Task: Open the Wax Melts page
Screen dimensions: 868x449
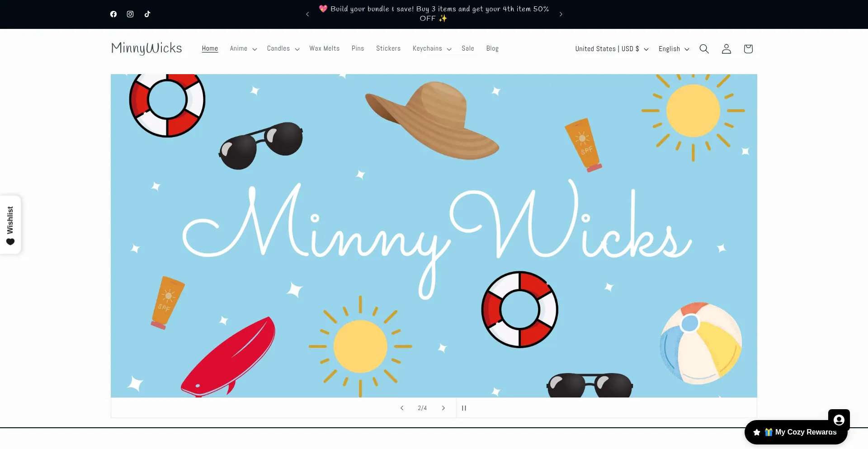Action: pos(324,48)
